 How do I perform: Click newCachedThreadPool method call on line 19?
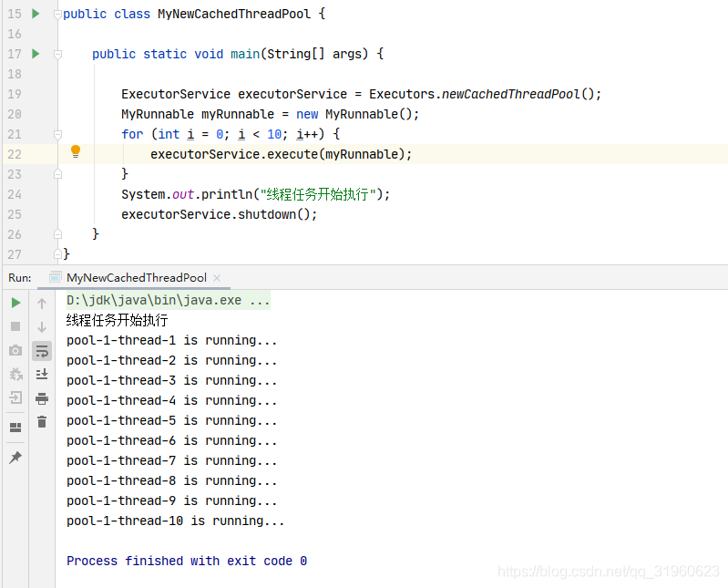click(x=511, y=94)
